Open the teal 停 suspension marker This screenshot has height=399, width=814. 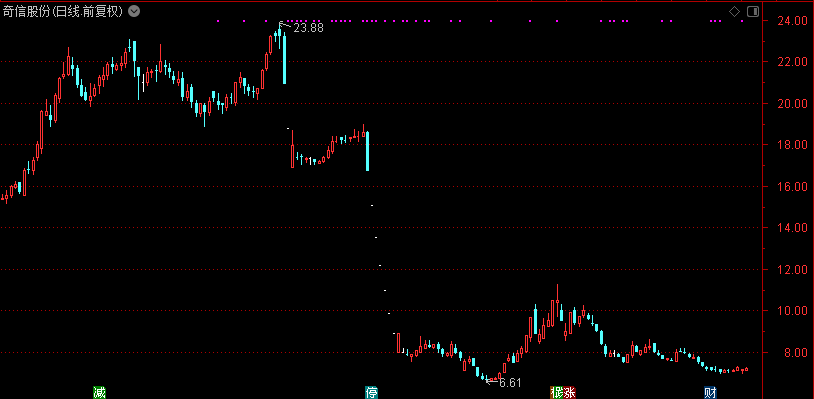point(371,392)
